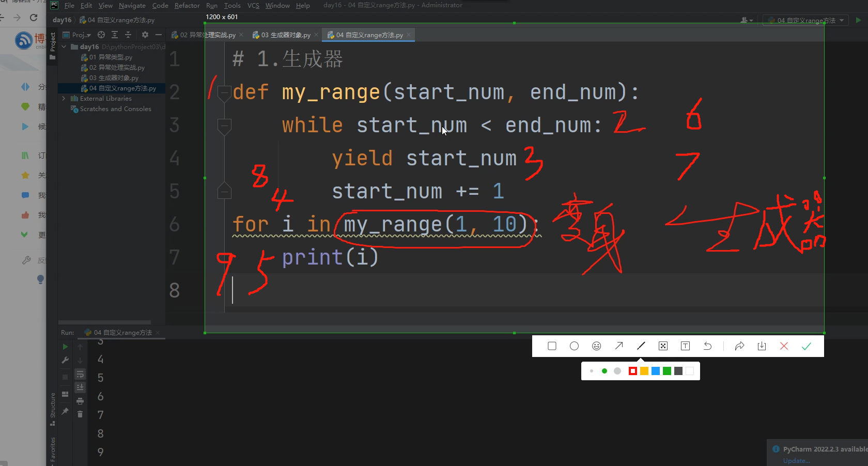Viewport: 868px width, 466px height.
Task: Open the Project view dropdown
Action: 77,35
